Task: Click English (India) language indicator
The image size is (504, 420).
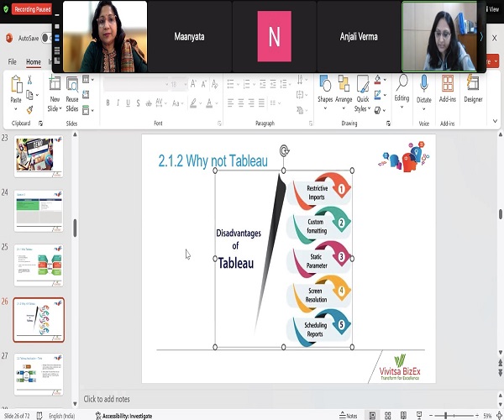Action: (61, 416)
